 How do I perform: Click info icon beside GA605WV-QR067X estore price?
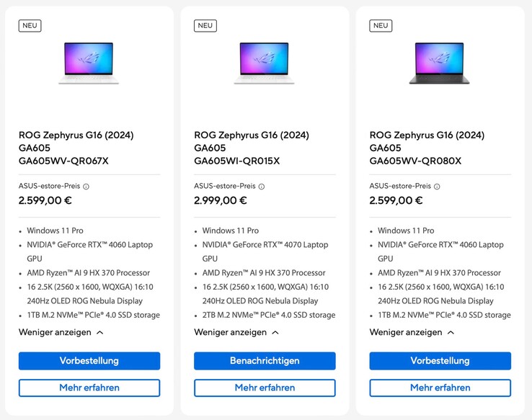[x=86, y=187]
